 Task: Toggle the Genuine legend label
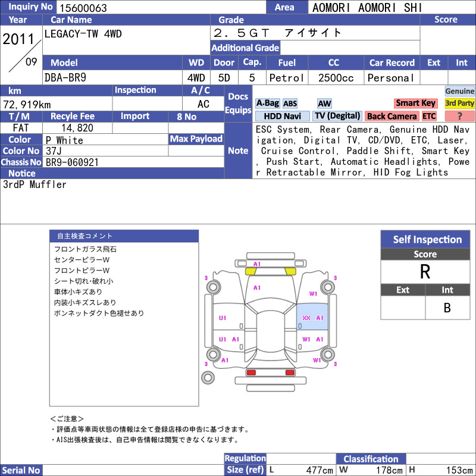click(459, 91)
